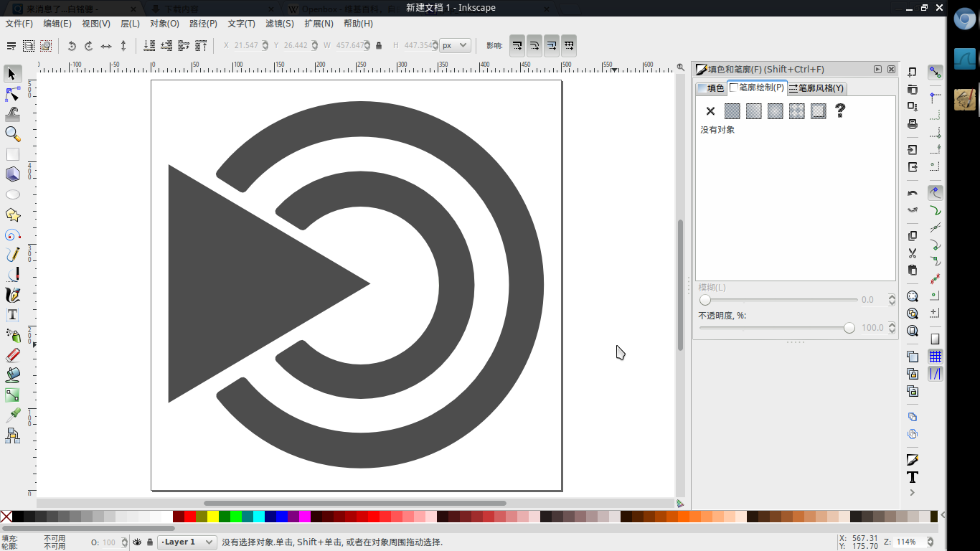Click rotate 90° clockwise icon

[89, 46]
